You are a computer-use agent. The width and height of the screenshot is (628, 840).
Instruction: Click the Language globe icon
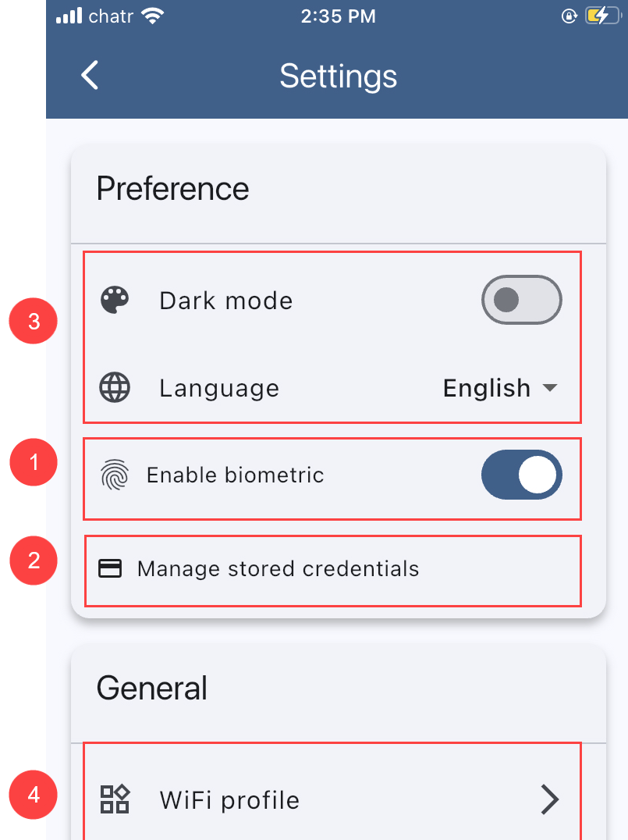tap(115, 388)
